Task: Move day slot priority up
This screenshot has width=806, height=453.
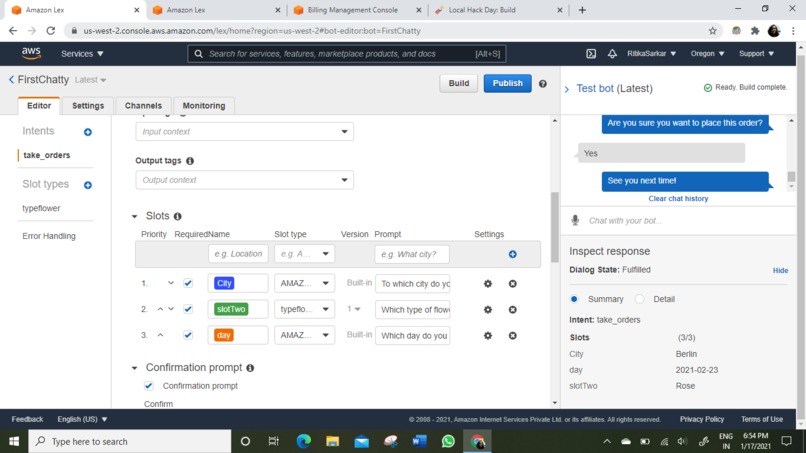Action: pyautogui.click(x=160, y=335)
